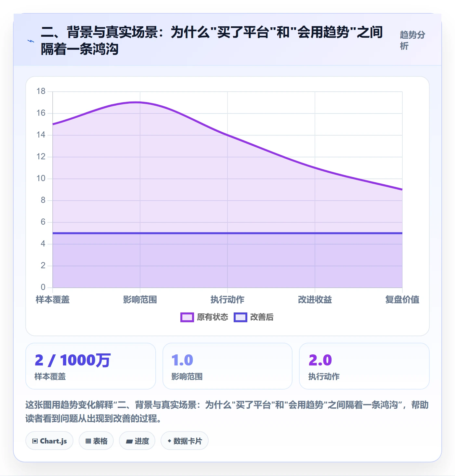This screenshot has height=476, width=455.
Task: Click the 改善后 legend label
Action: (x=262, y=317)
